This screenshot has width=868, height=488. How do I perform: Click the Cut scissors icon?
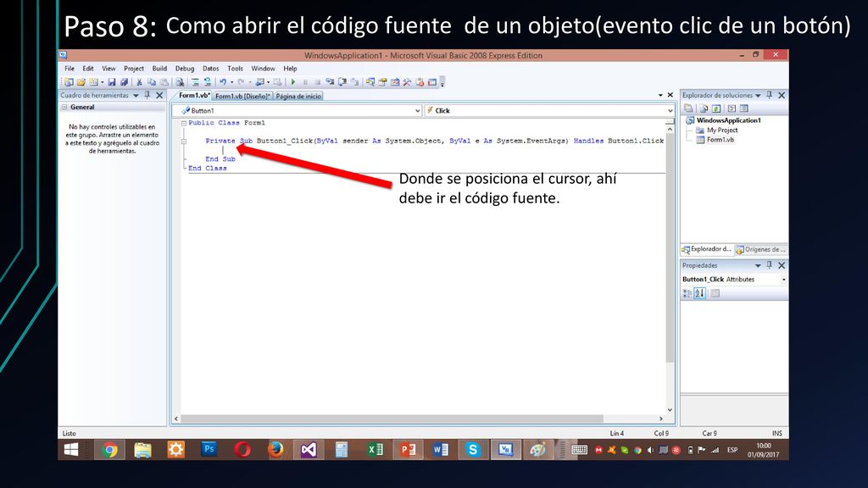tap(139, 82)
